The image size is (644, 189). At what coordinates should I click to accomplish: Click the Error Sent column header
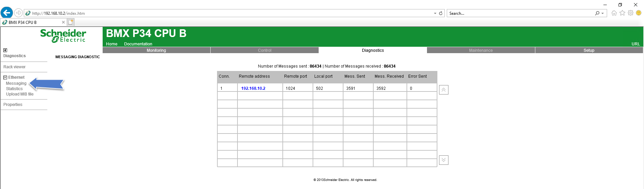417,76
